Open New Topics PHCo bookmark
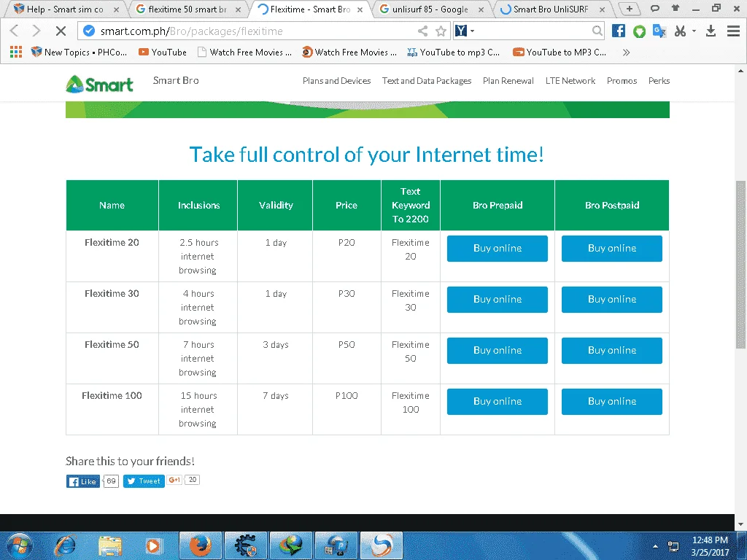 click(79, 52)
